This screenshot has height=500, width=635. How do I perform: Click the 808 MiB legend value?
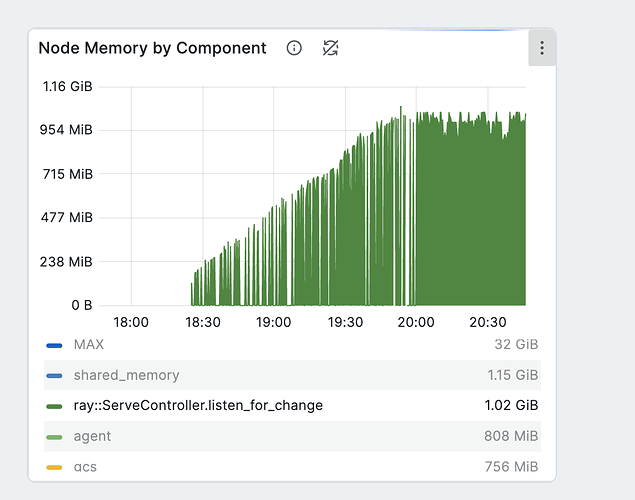point(512,437)
